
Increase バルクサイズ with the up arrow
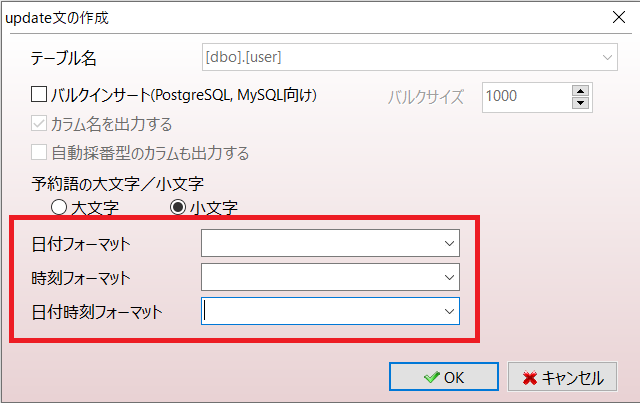pos(580,91)
